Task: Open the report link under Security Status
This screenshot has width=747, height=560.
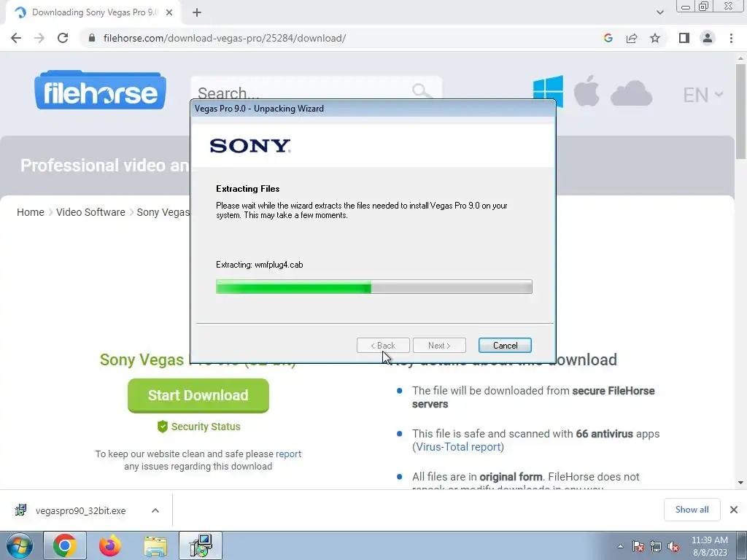Action: 289,454
